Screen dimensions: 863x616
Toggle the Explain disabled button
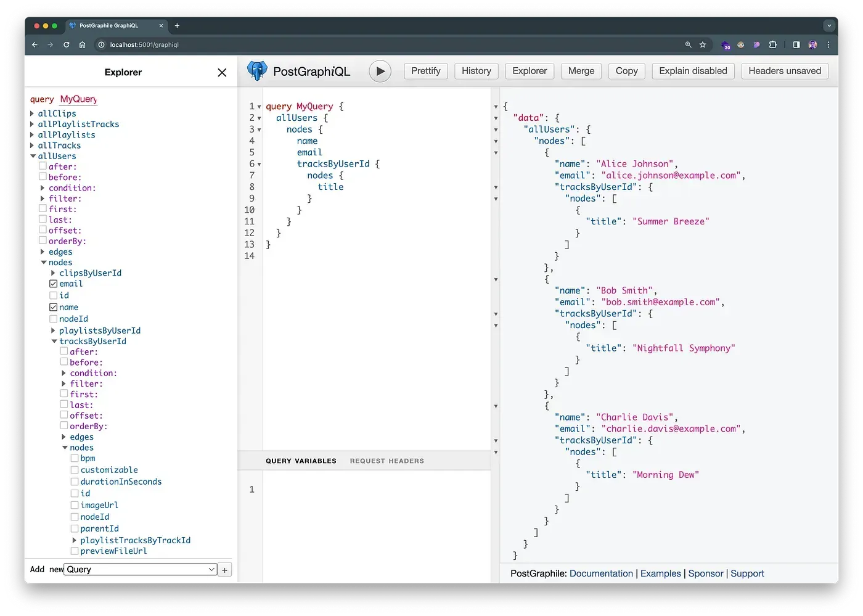pos(693,72)
